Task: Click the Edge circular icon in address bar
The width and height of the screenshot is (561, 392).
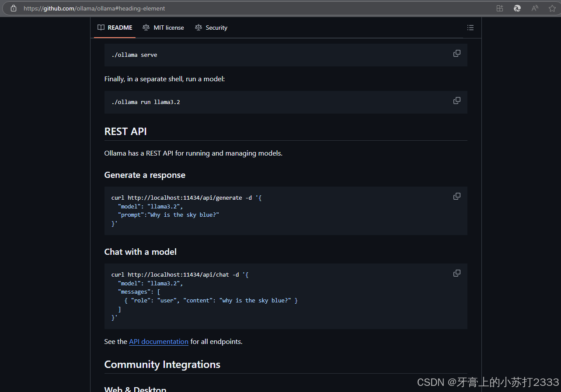Action: (x=517, y=8)
